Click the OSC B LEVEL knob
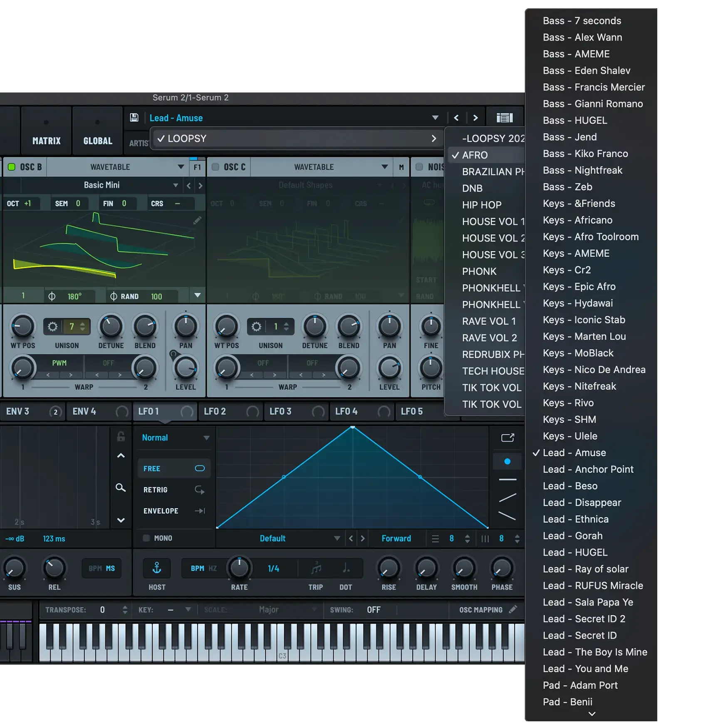The image size is (728, 728). (x=186, y=369)
